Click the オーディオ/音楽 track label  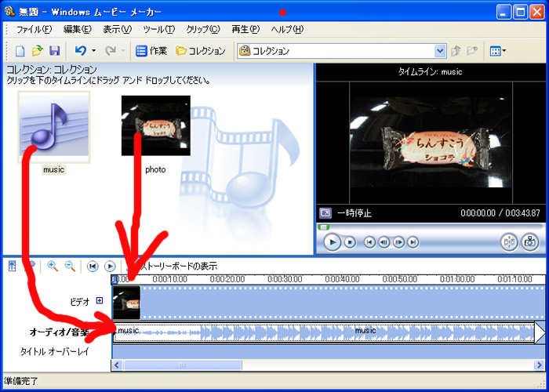click(59, 332)
